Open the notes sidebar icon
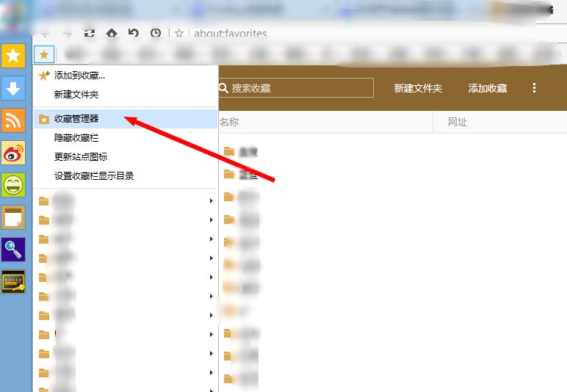The image size is (567, 392). coord(13,217)
